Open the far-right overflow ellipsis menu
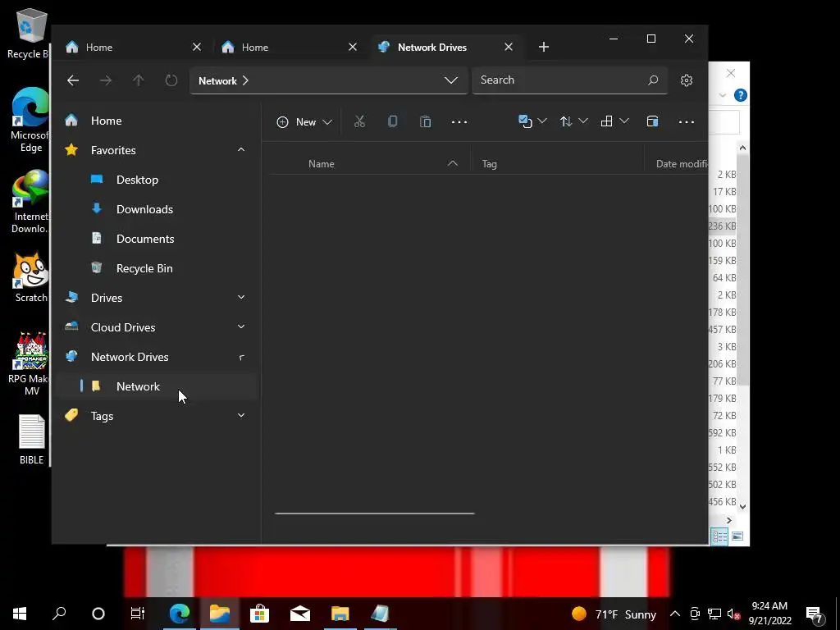The image size is (840, 630). [687, 122]
